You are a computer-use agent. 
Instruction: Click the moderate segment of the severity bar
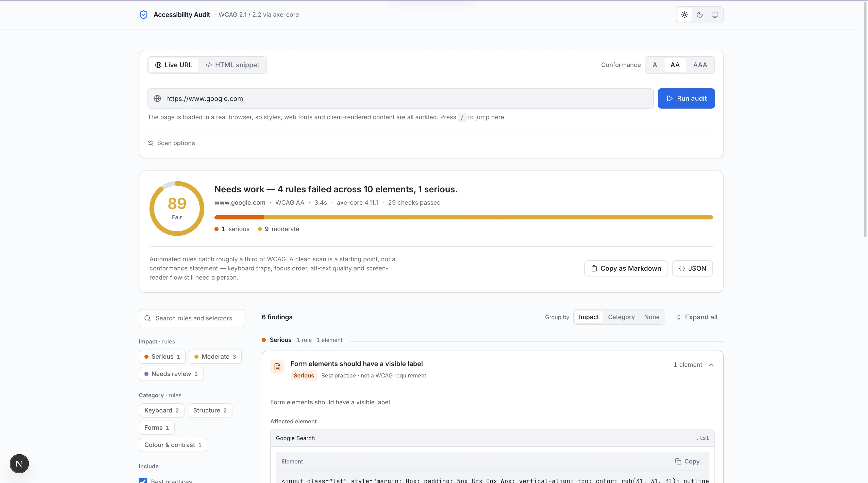[x=489, y=218]
